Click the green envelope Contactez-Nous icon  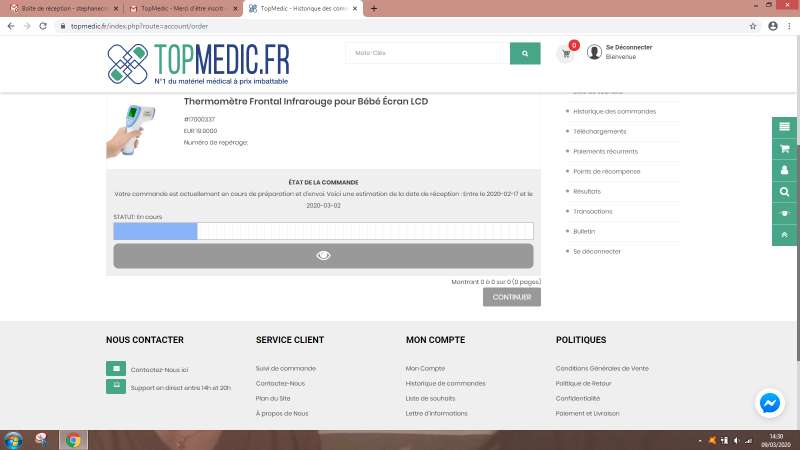coord(116,368)
